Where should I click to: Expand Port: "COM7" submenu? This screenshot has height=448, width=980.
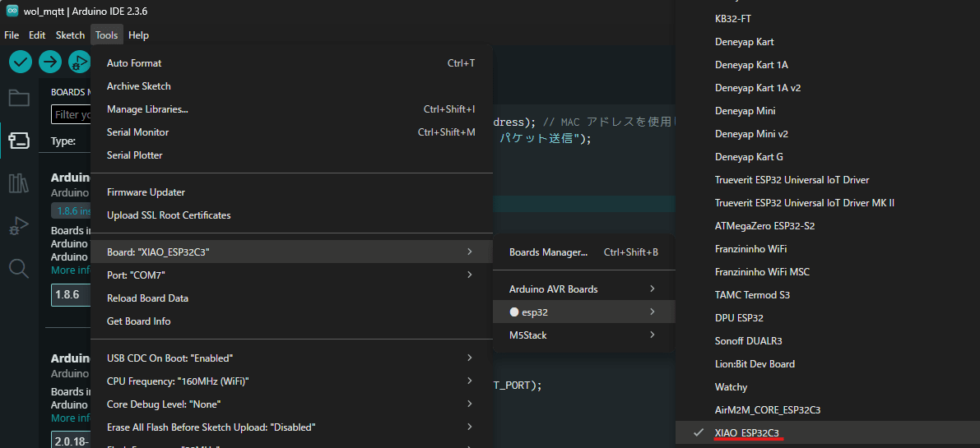pyautogui.click(x=291, y=275)
